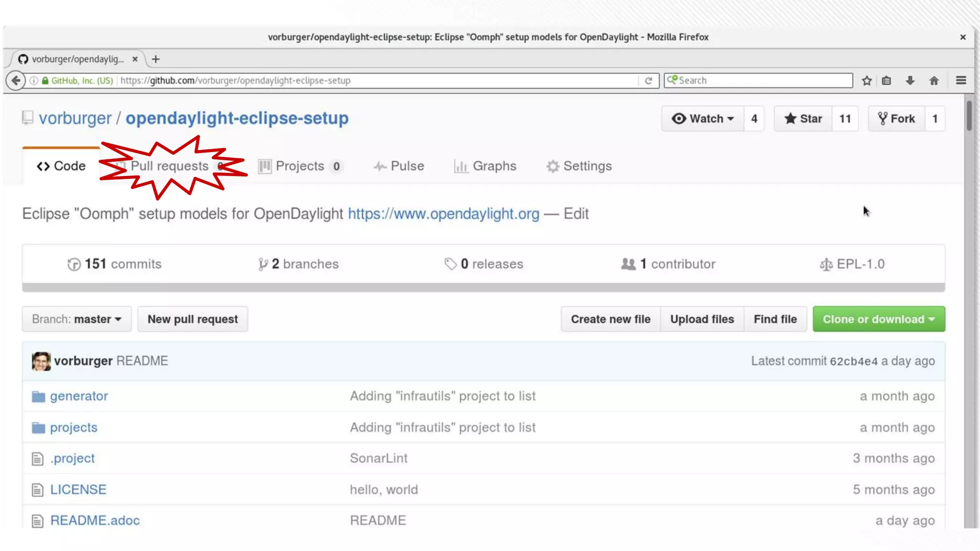Fork the repository with Fork button
The width and height of the screenshot is (980, 551).
coord(896,119)
